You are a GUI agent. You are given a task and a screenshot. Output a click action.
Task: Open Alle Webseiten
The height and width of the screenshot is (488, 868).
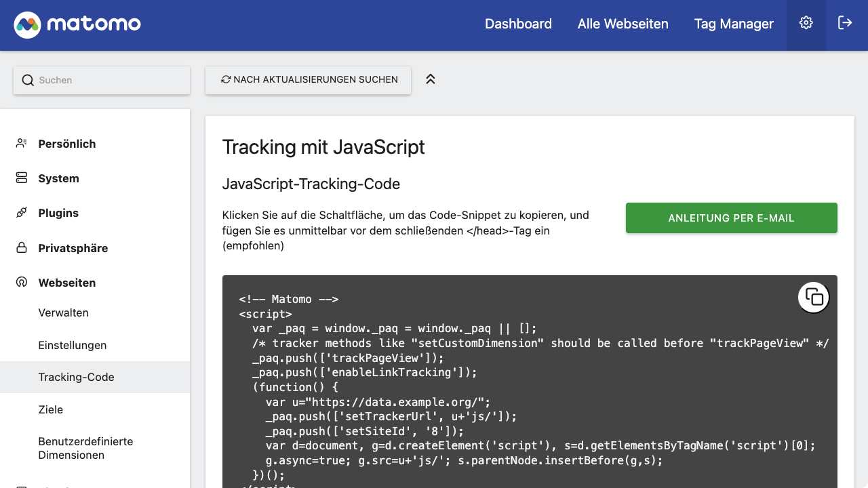623,24
